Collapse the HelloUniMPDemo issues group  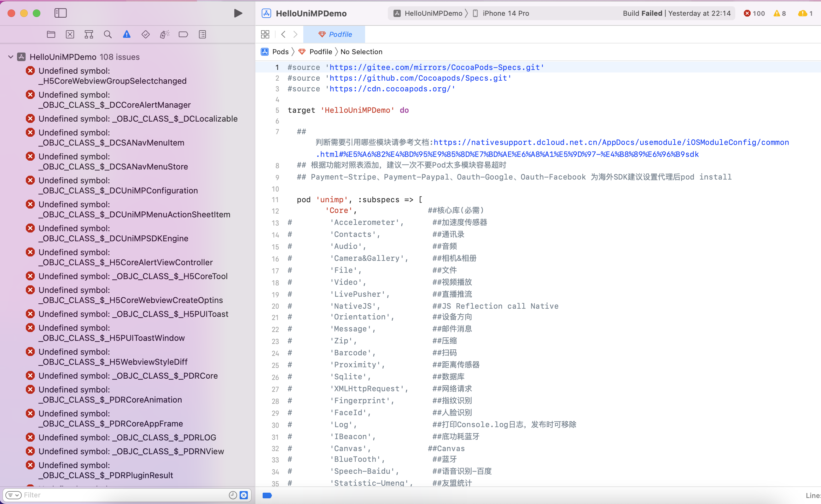click(x=11, y=57)
